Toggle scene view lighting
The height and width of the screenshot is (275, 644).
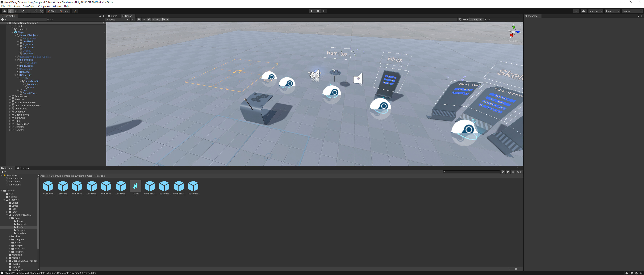(139, 19)
